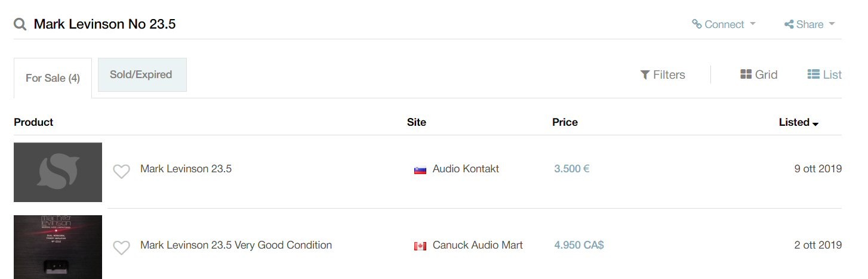Sort by Listed column arrow
868x279 pixels.
point(815,123)
